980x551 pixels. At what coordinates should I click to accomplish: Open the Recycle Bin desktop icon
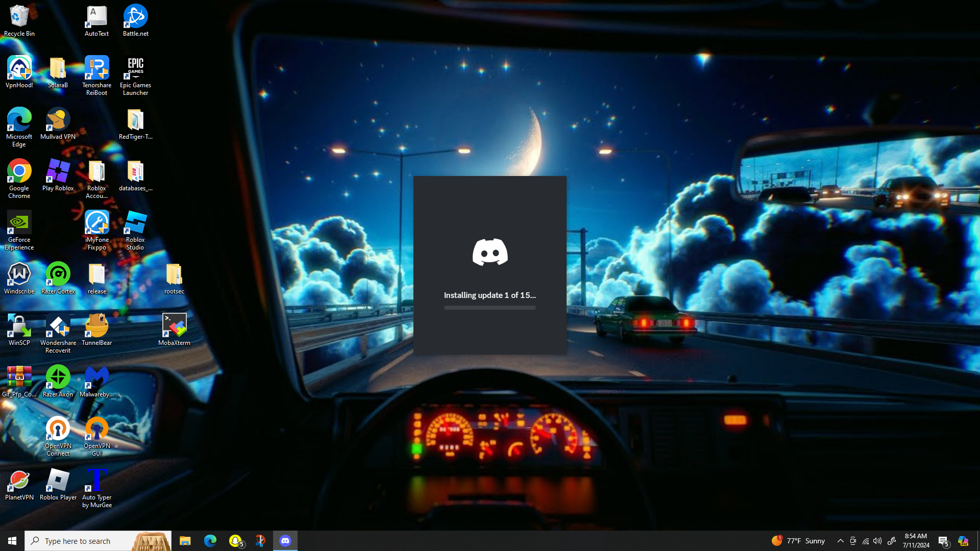(19, 20)
